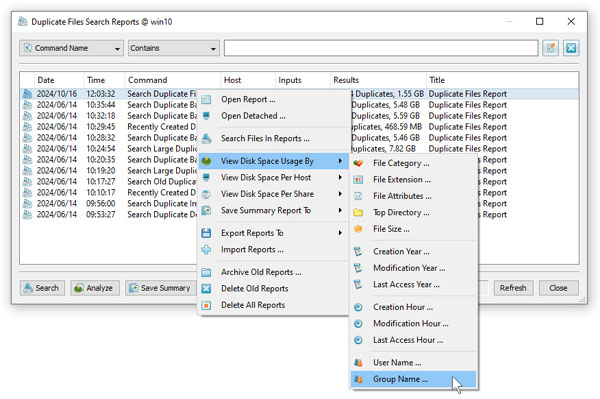600x399 pixels.
Task: Click the View Disk Space Per Share icon
Action: click(206, 194)
